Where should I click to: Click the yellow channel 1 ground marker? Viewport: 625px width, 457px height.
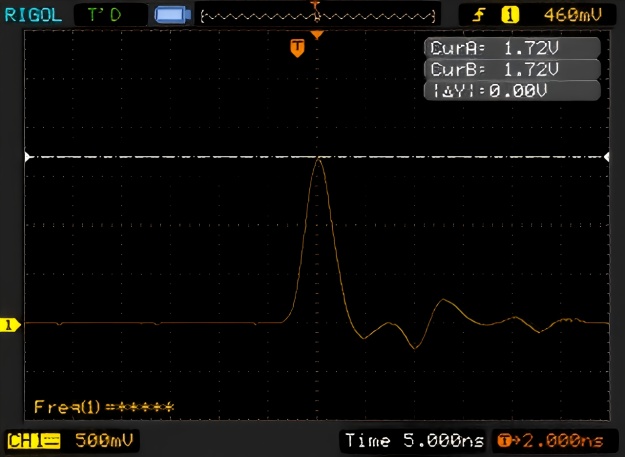click(11, 324)
